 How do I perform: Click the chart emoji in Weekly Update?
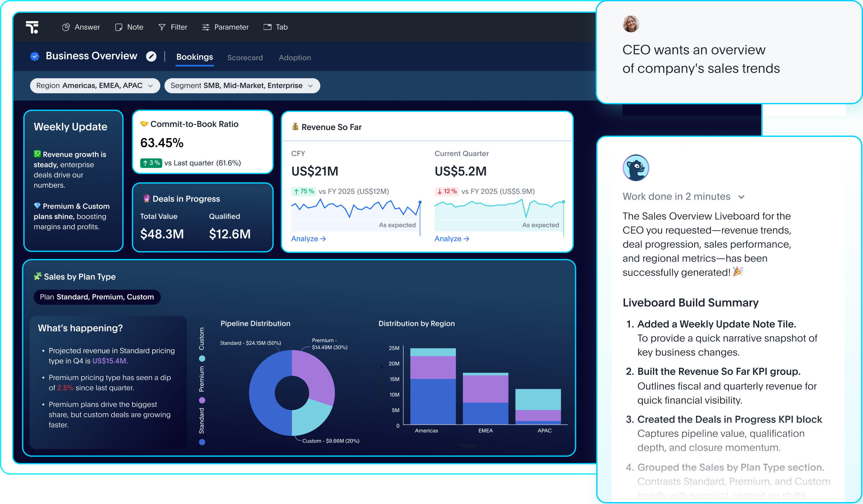[37, 154]
